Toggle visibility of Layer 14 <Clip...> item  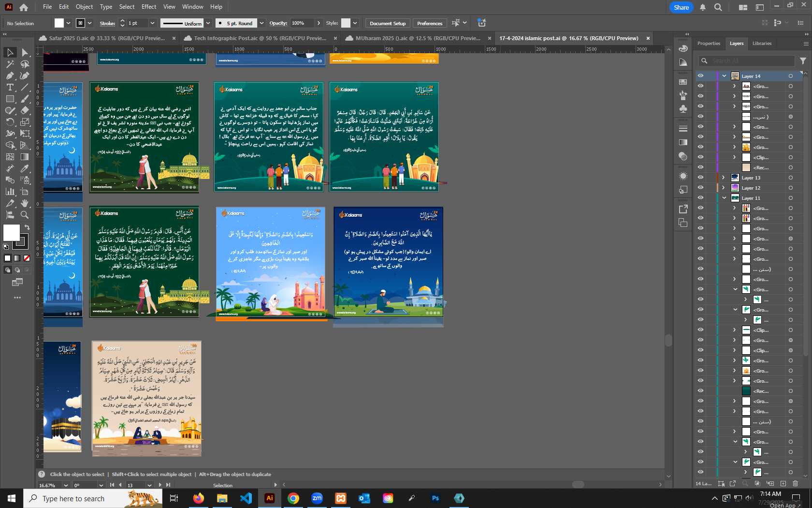coord(700,157)
